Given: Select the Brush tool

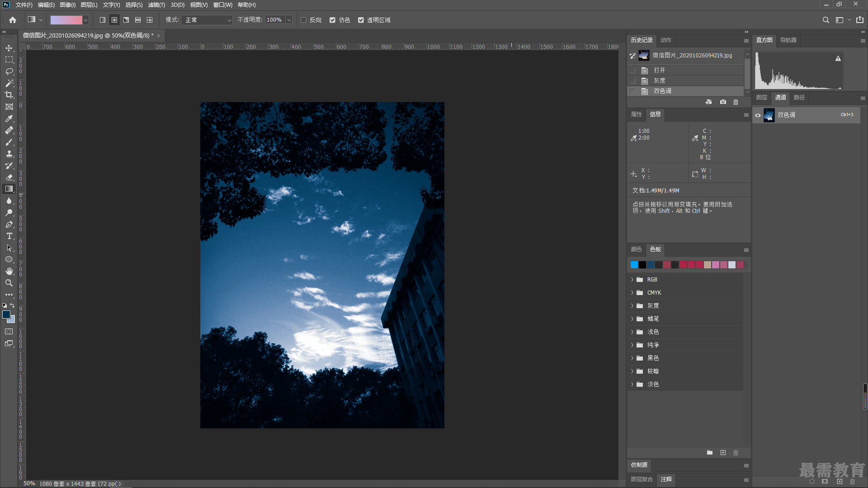Looking at the screenshot, I should 9,142.
